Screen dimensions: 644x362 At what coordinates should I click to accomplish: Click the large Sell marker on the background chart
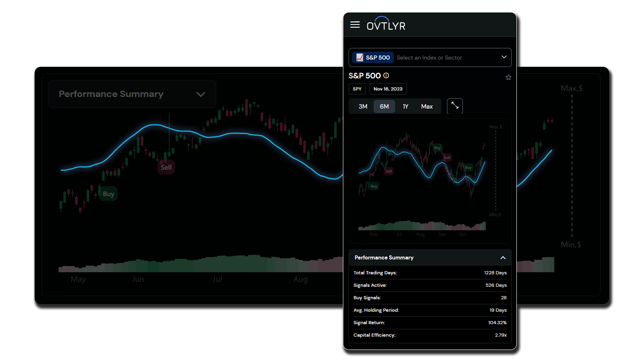click(x=166, y=167)
